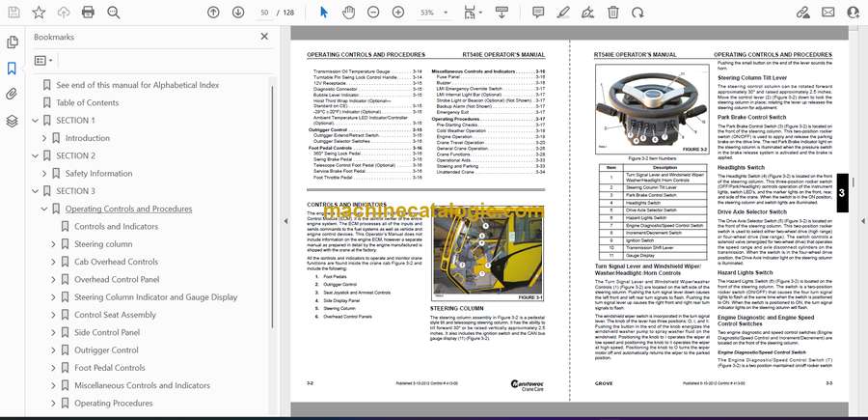Open the sign document icon

(x=588, y=13)
